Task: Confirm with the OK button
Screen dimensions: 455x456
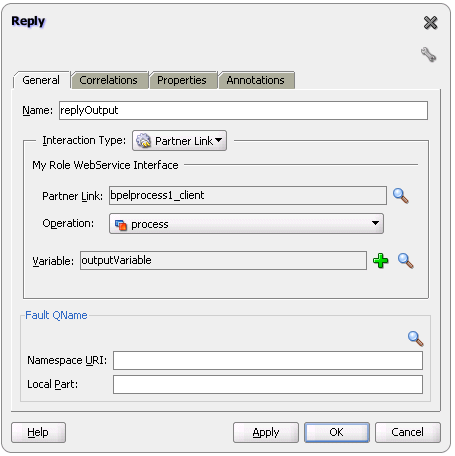Action: tap(337, 432)
